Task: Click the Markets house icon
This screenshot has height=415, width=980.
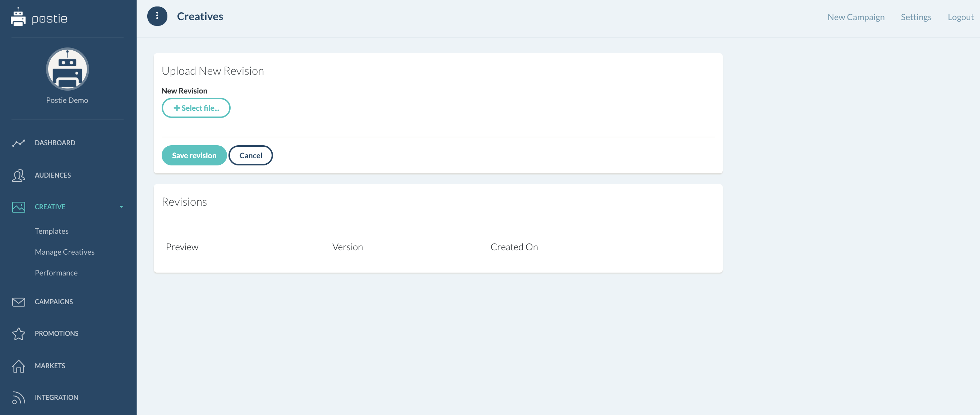Action: coord(18,366)
